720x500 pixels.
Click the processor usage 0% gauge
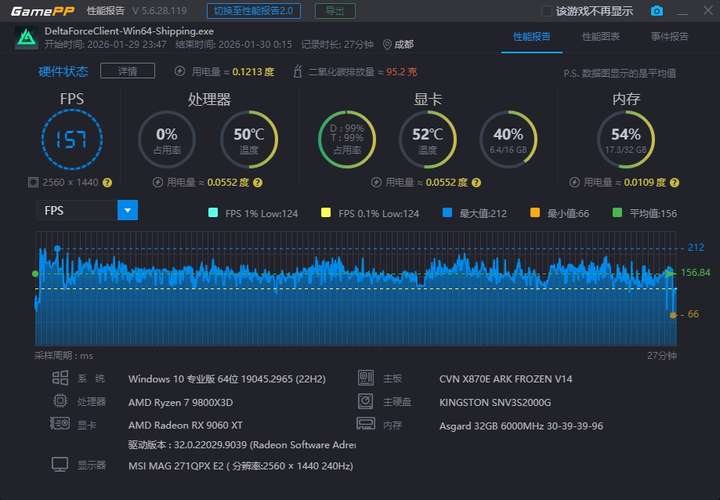tap(167, 140)
